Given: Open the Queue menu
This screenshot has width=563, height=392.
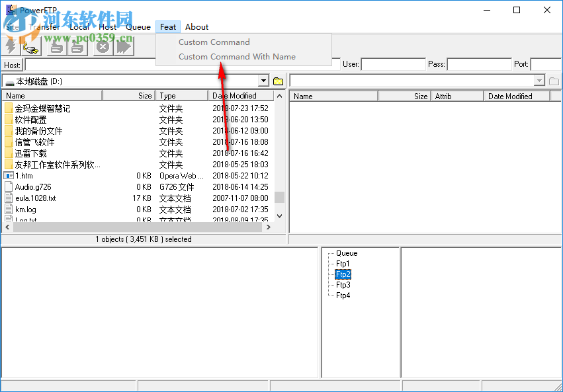Looking at the screenshot, I should click(138, 26).
